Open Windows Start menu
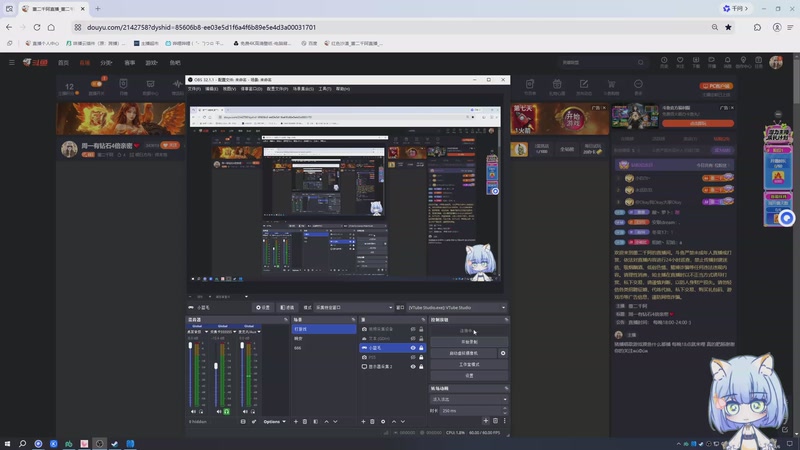This screenshot has width=800, height=450. (x=7, y=443)
